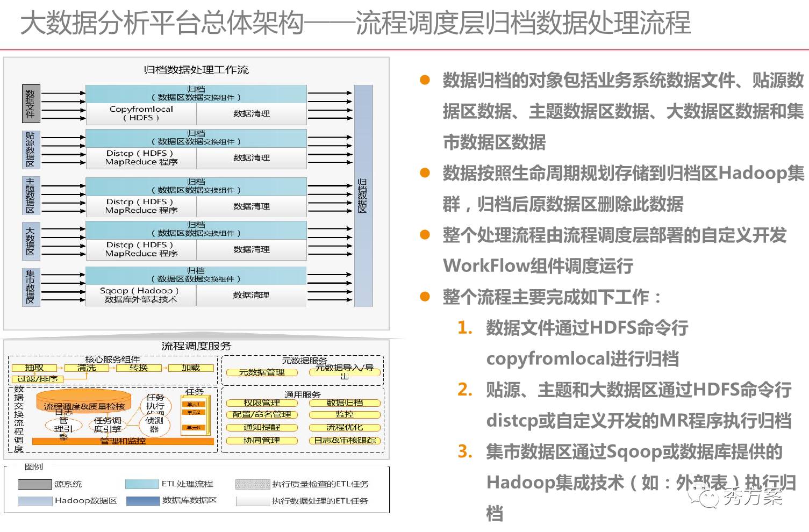This screenshot has width=809, height=532.
Task: Click the 清洗 component box
Action: coord(87,368)
